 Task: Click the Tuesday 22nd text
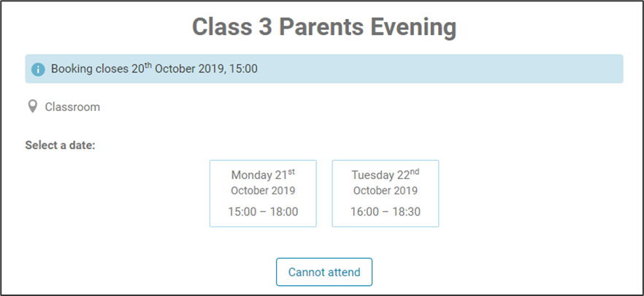coord(386,175)
